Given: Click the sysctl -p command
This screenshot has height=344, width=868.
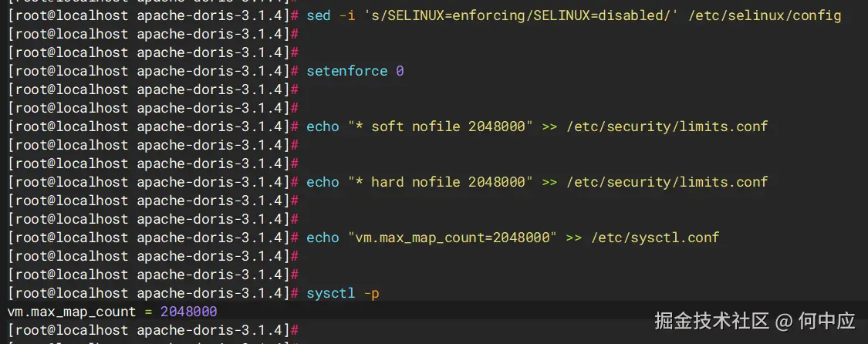Looking at the screenshot, I should pos(343,293).
